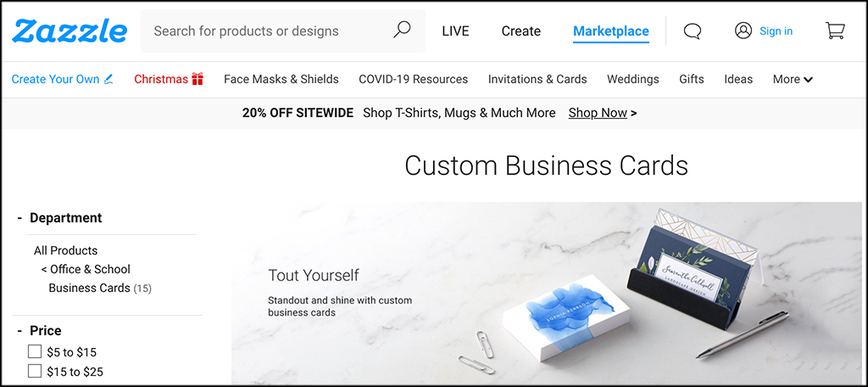The image size is (868, 387).
Task: Open the Weddings menu
Action: pyautogui.click(x=632, y=79)
